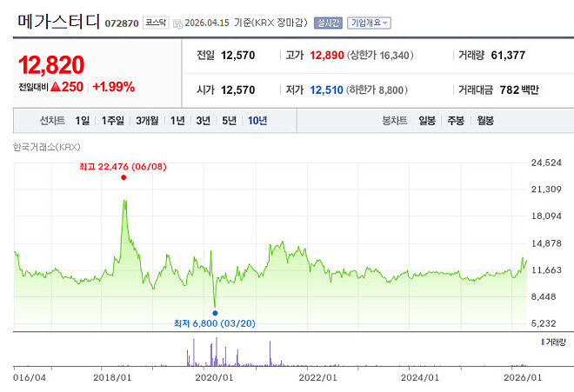574x392 pixels.
Task: Click the +1.99% change rate
Action: coord(113,87)
